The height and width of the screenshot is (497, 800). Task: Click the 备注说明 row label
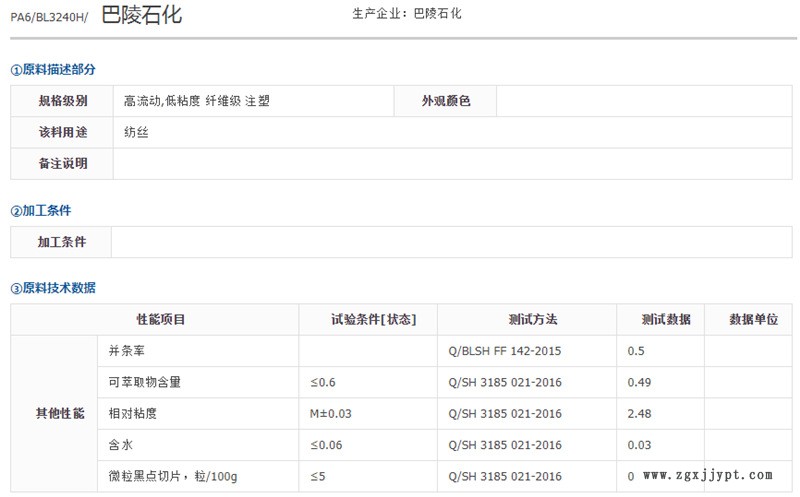pyautogui.click(x=63, y=164)
